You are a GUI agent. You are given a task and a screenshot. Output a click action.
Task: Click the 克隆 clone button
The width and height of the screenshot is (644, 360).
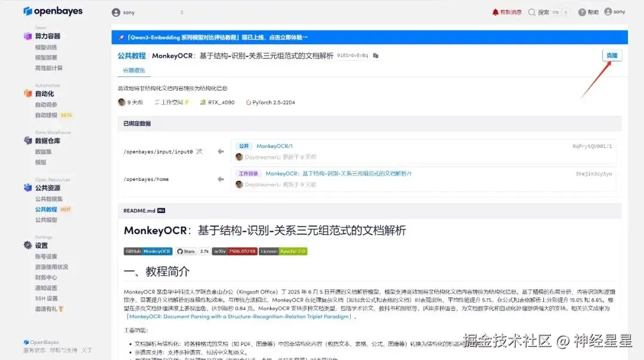[612, 54]
